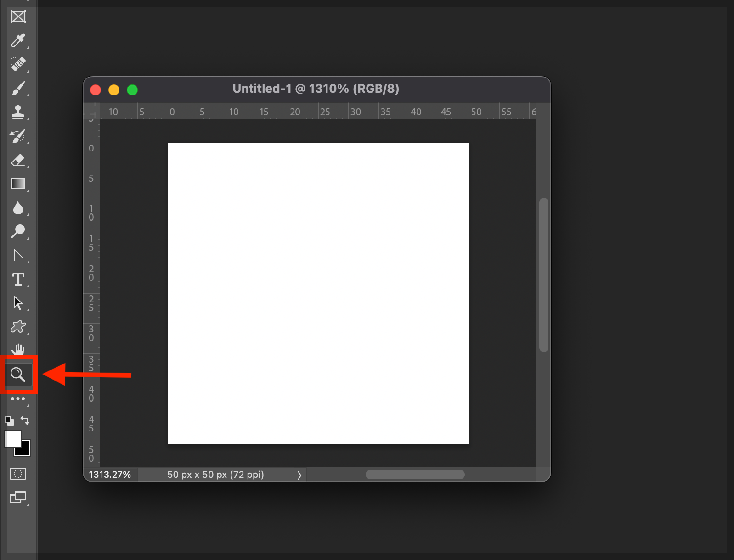The height and width of the screenshot is (560, 734).
Task: Select the Pen tool
Action: [18, 255]
